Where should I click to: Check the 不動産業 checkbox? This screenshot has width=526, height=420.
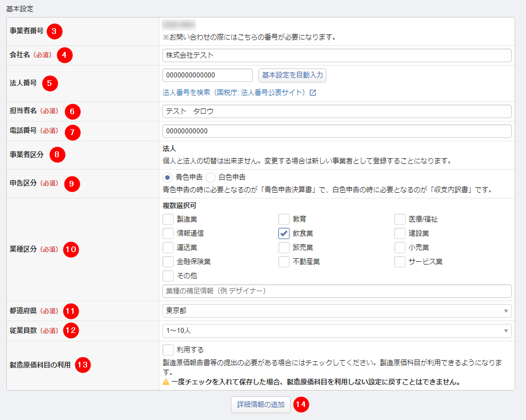[284, 262]
